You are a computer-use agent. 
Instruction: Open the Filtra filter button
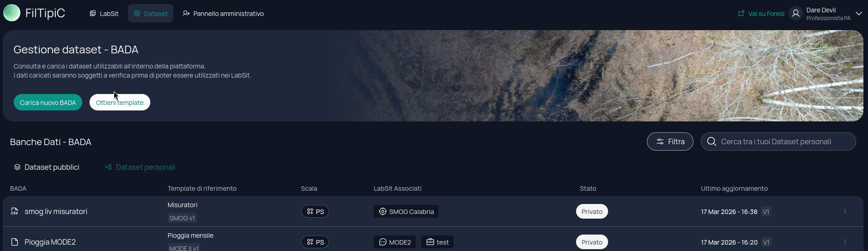point(670,141)
